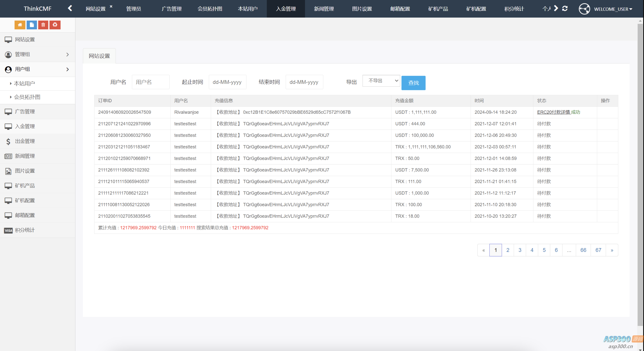Viewport: 644px width, 351px height.
Task: Switch to the 矿机产品 top tab
Action: (438, 9)
